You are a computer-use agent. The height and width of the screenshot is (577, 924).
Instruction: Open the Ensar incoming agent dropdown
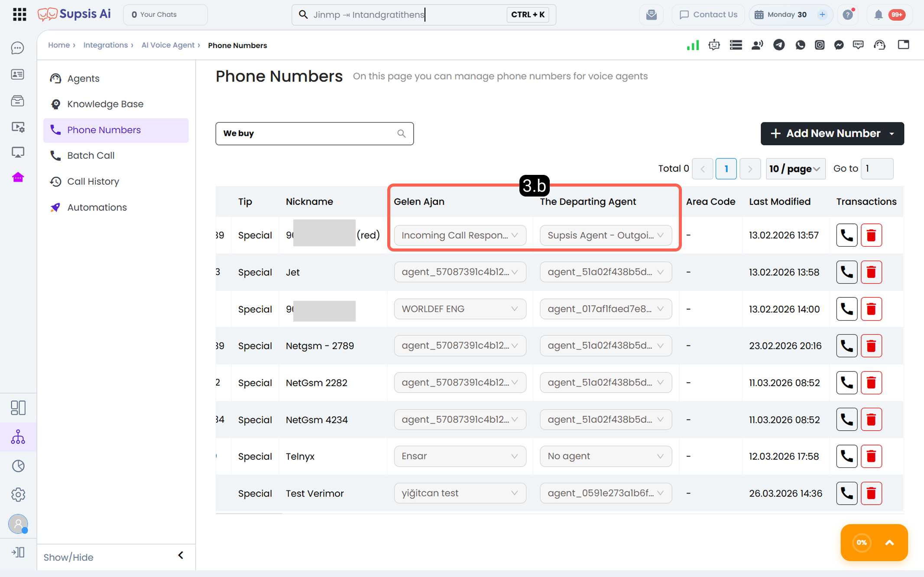coord(460,456)
